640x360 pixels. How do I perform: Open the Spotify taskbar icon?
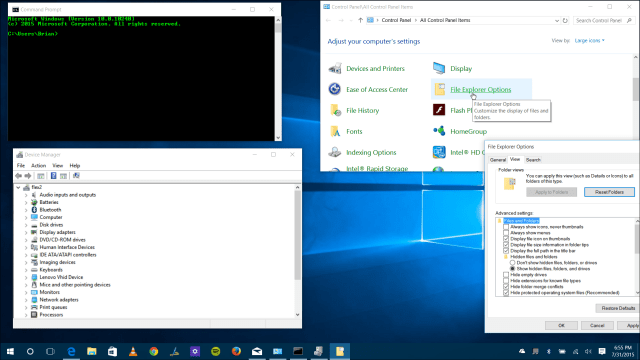(216, 351)
